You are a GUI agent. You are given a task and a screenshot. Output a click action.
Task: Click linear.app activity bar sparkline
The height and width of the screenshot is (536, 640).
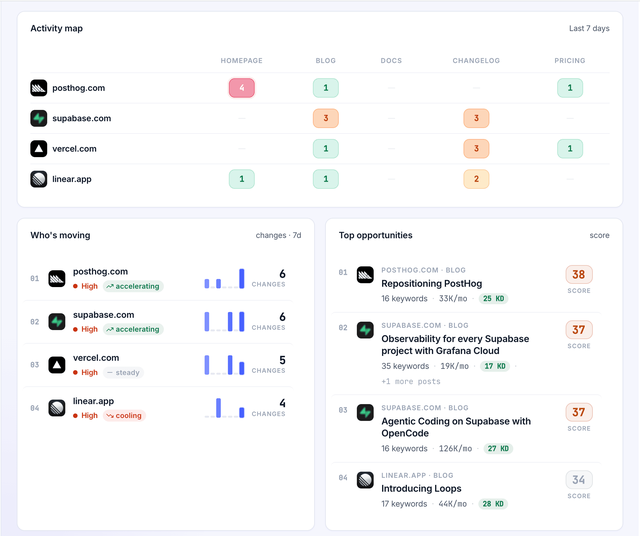point(224,408)
